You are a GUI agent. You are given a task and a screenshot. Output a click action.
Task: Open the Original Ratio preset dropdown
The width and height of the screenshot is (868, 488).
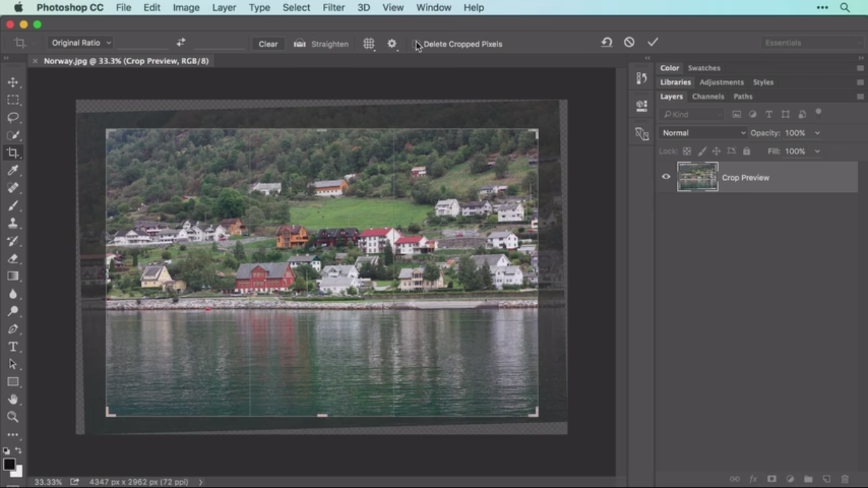[x=81, y=43]
